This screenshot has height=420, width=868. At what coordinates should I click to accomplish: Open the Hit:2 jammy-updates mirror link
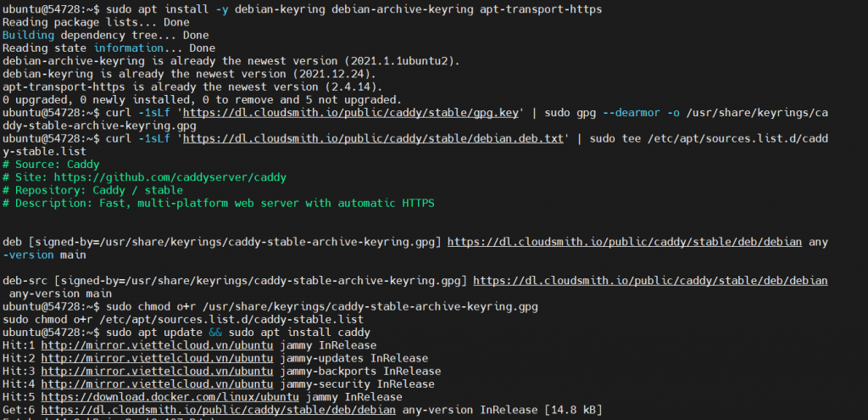click(x=157, y=358)
